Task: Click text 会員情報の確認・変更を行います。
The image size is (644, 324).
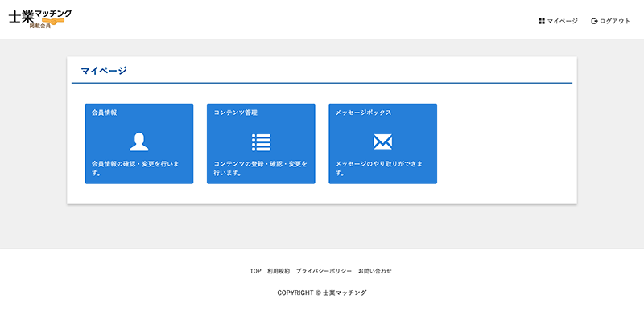Action: [135, 168]
